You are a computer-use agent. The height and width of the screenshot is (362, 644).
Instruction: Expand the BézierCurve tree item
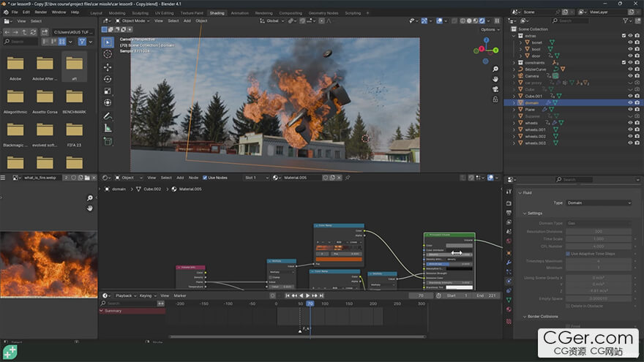[x=514, y=69]
